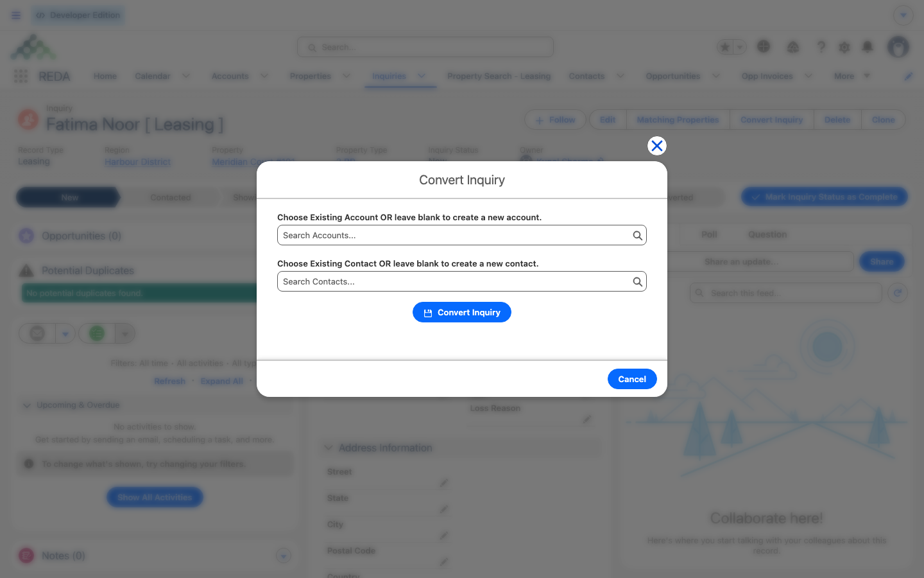Open the Calendar tab
924x578 pixels.
coord(153,76)
